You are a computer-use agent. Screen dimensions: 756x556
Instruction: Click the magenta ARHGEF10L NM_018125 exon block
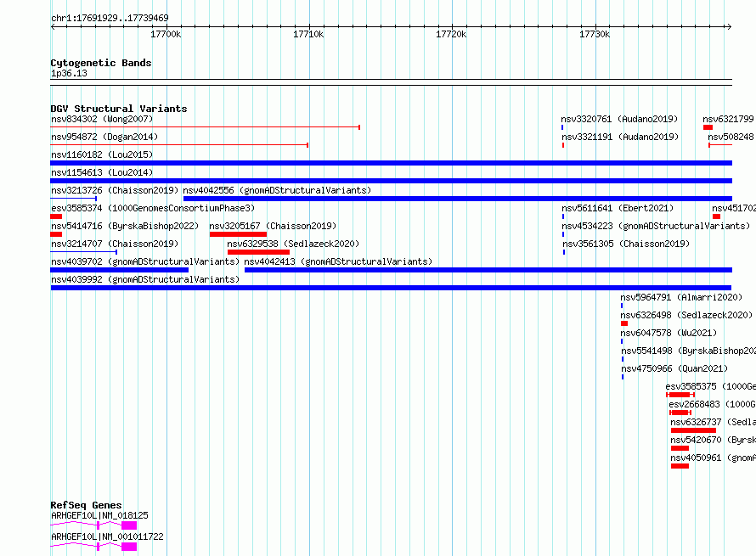(x=129, y=525)
